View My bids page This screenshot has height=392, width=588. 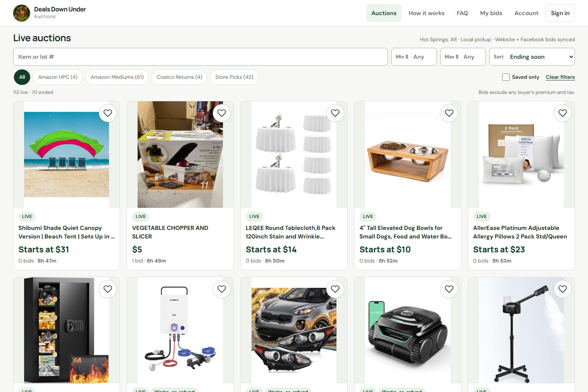pos(491,13)
